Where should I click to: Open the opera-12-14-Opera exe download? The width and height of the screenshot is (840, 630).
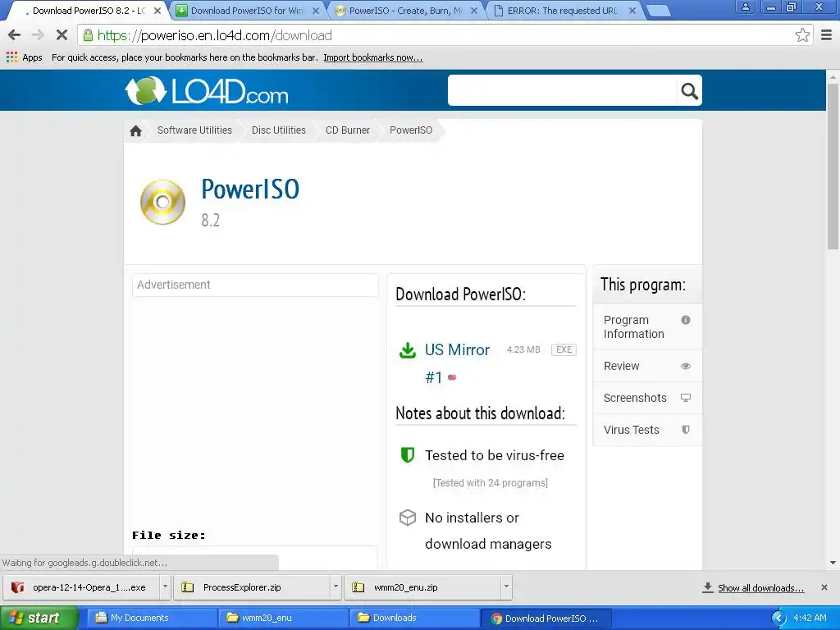click(x=82, y=587)
